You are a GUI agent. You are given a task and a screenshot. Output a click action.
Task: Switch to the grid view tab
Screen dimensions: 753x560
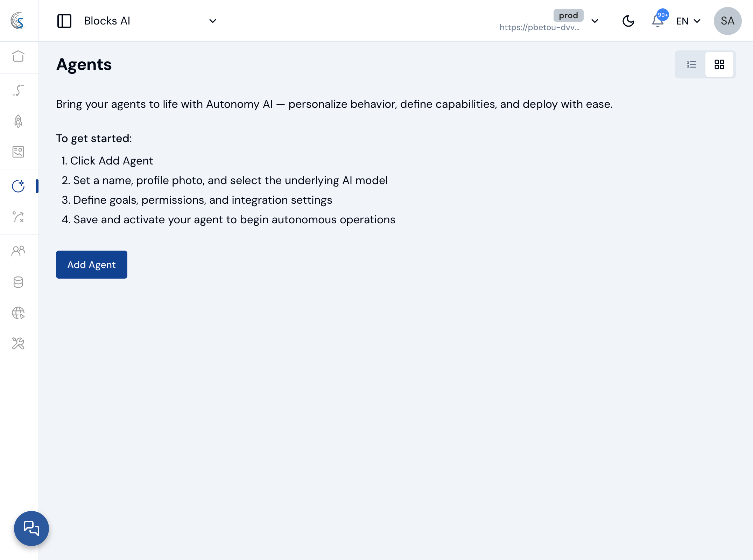click(x=719, y=64)
